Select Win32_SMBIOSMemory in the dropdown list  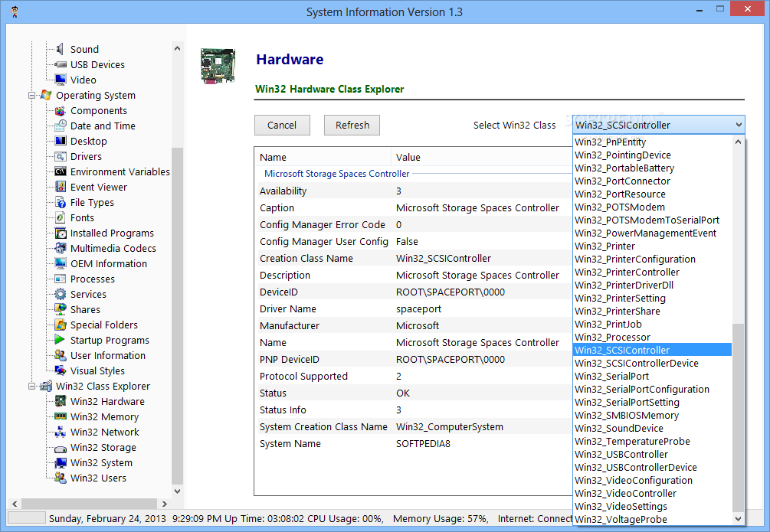(652, 415)
